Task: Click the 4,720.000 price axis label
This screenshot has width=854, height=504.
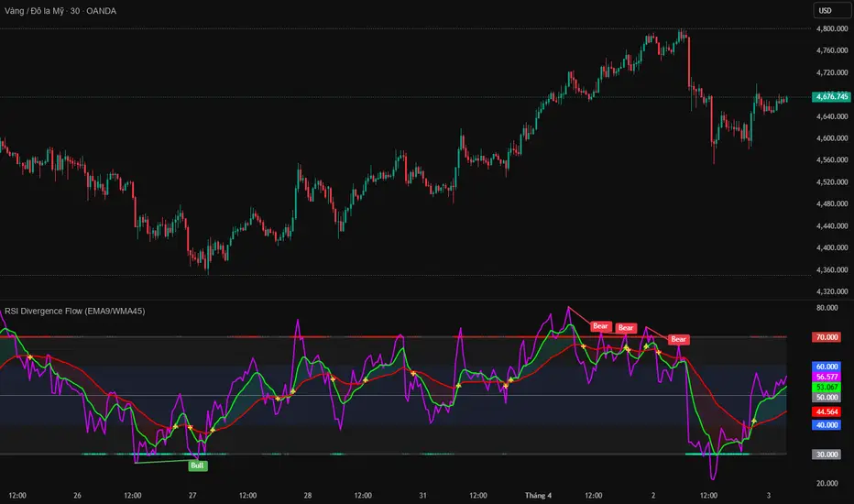Action: [x=832, y=72]
